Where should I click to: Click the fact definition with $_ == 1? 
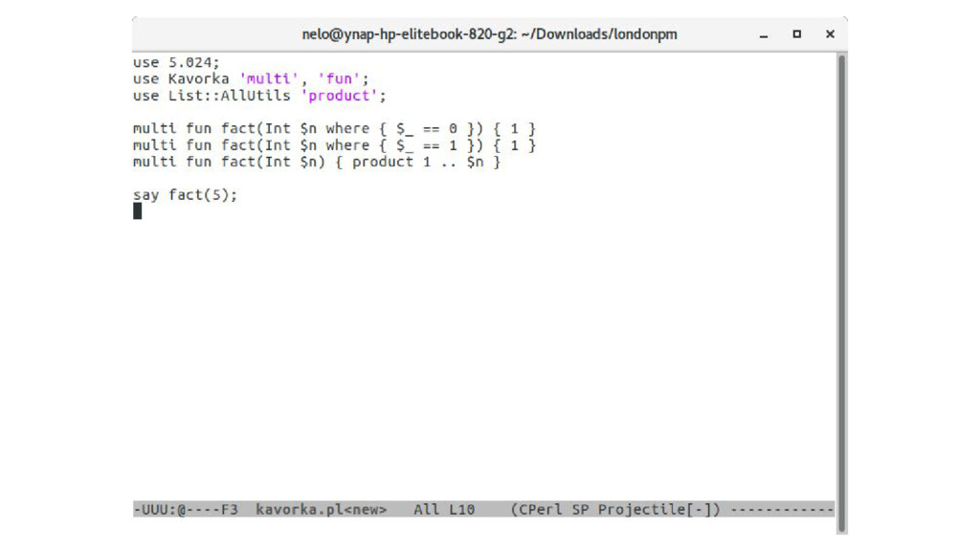(x=334, y=145)
